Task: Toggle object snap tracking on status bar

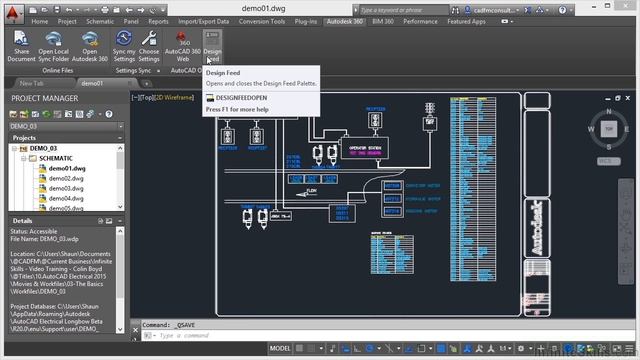Action: [x=409, y=349]
